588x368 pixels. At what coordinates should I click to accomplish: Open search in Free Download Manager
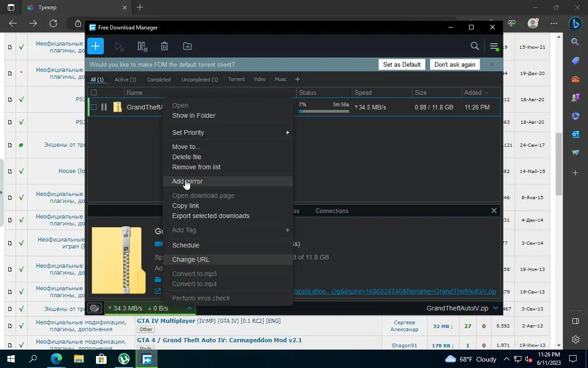pos(475,46)
